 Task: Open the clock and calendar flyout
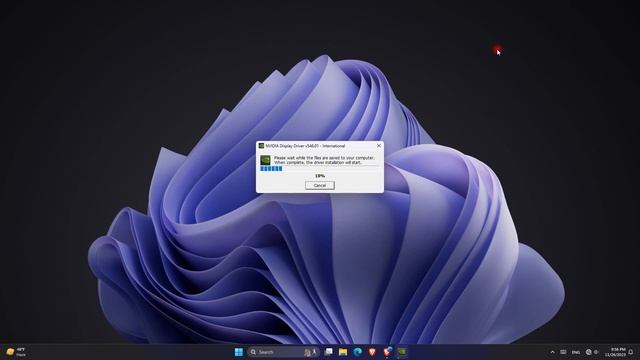(615, 352)
